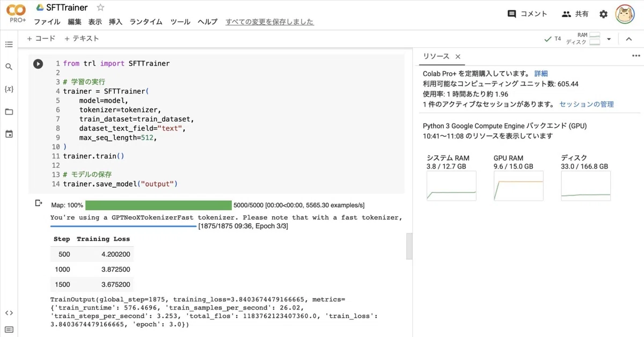Open the variables {x} panel icon

[x=9, y=89]
